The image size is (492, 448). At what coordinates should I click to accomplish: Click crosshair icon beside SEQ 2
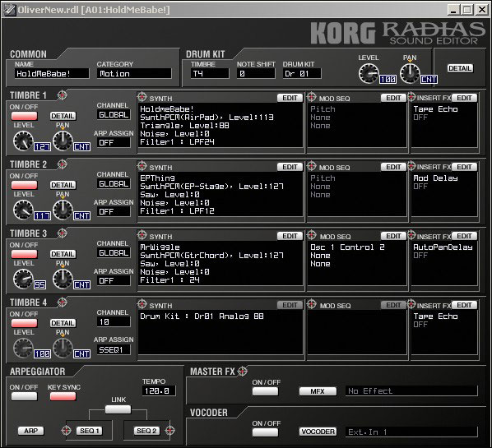point(169,431)
